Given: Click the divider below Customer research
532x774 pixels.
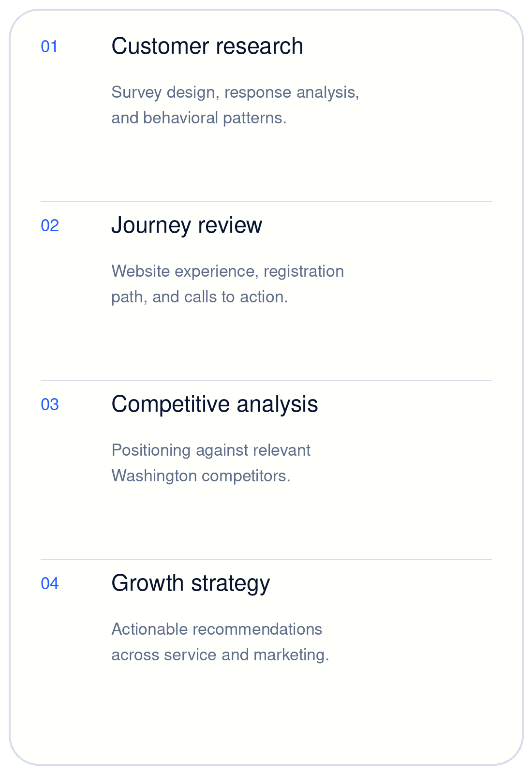Looking at the screenshot, I should point(266,201).
